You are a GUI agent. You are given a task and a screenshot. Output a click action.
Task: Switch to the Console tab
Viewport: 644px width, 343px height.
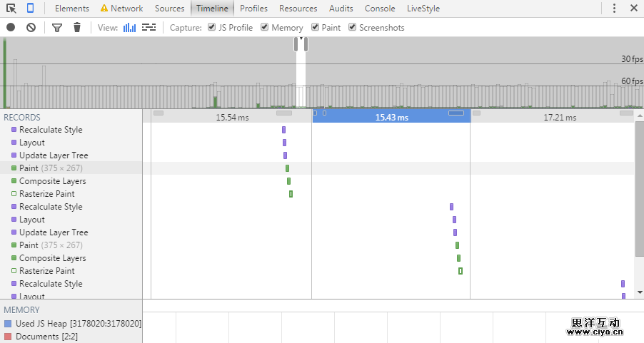pos(379,9)
